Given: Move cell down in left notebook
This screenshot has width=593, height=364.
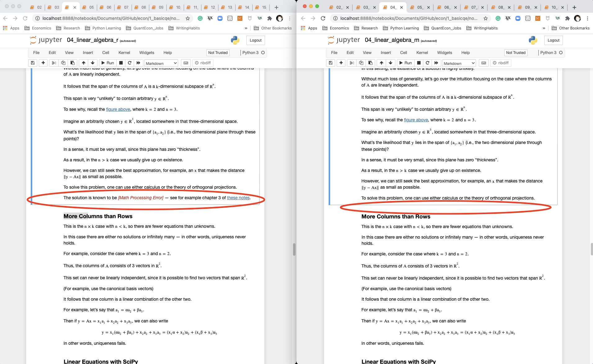Looking at the screenshot, I should tap(93, 63).
